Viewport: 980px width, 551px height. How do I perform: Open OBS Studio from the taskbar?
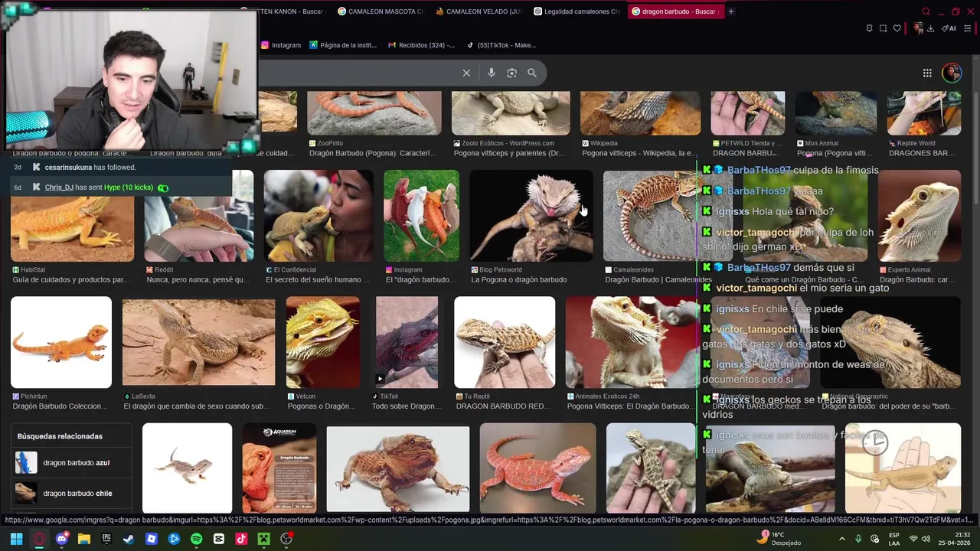[x=286, y=539]
